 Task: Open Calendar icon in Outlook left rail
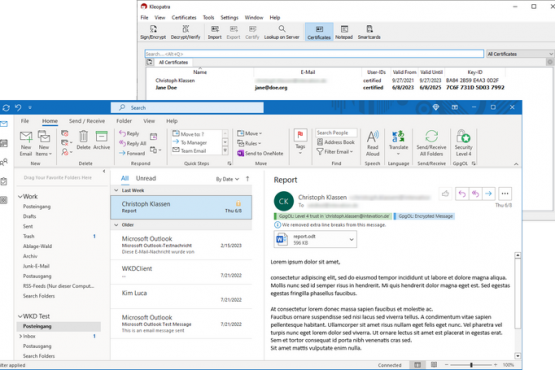pos(4,143)
